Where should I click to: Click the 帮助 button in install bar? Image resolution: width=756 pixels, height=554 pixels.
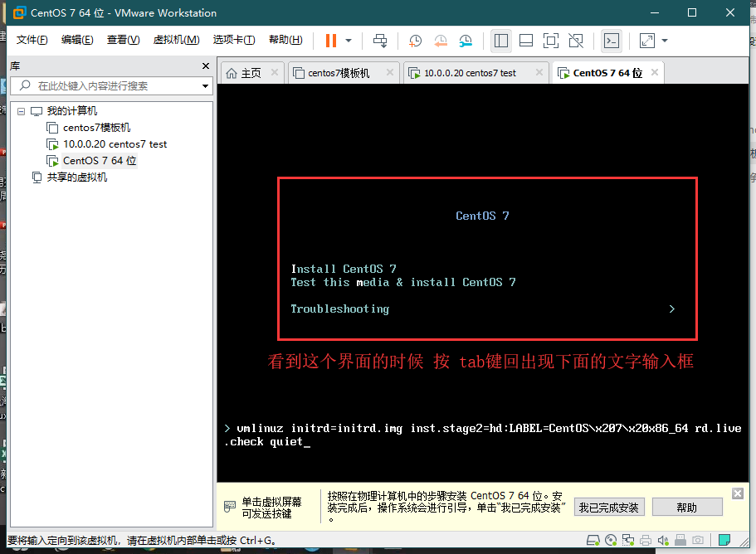click(x=686, y=508)
